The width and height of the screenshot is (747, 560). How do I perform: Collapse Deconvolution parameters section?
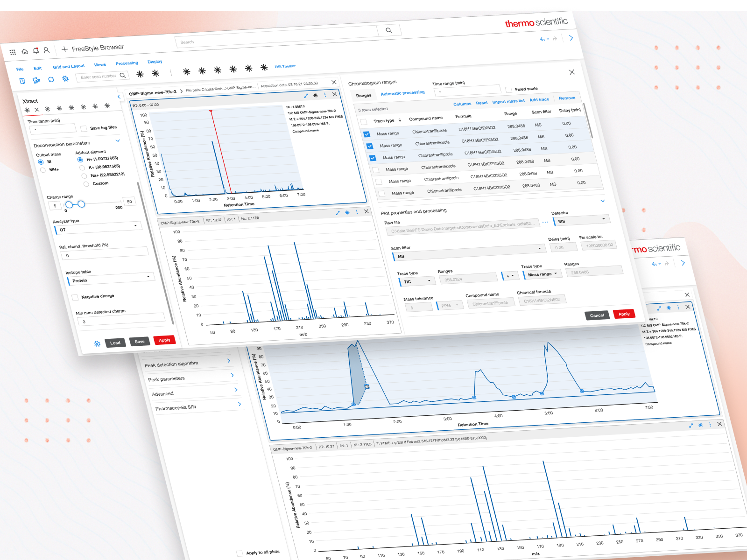point(118,140)
